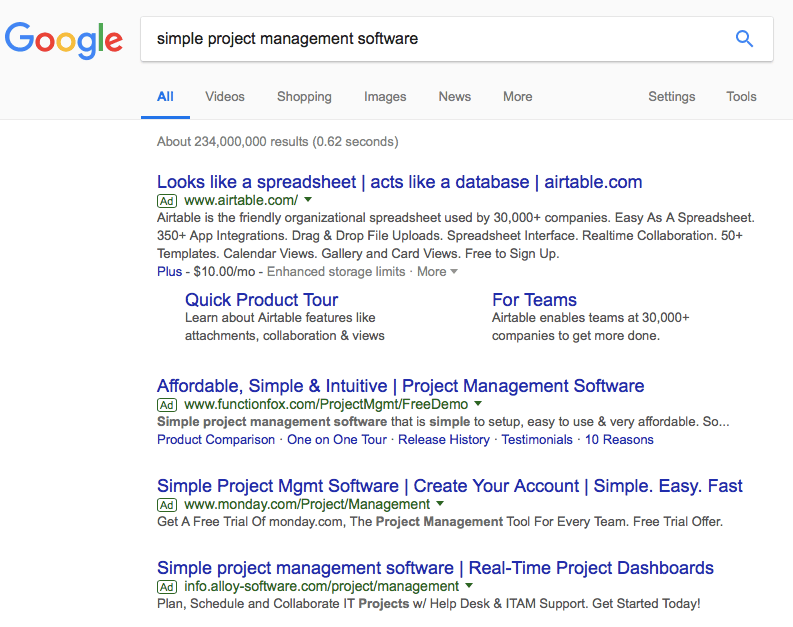
Task: Open the Affordable, Simple & Intuitive ad headline
Action: (x=401, y=386)
